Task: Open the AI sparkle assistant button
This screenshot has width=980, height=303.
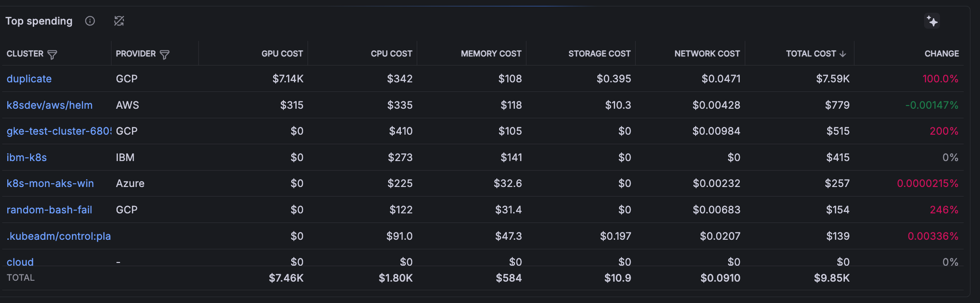Action: click(x=932, y=21)
